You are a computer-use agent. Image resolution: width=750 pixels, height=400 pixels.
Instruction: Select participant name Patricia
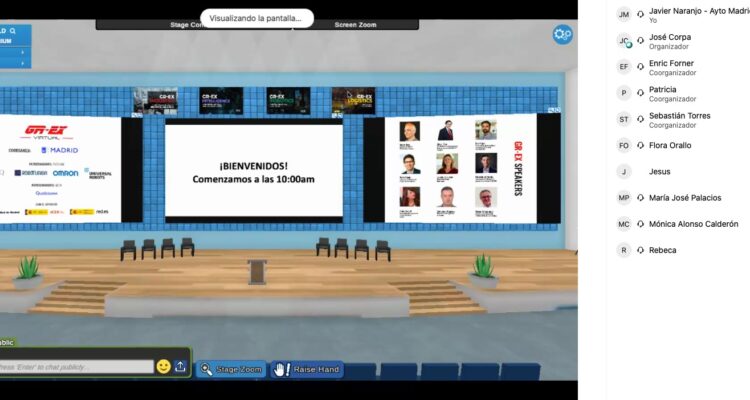coord(662,89)
